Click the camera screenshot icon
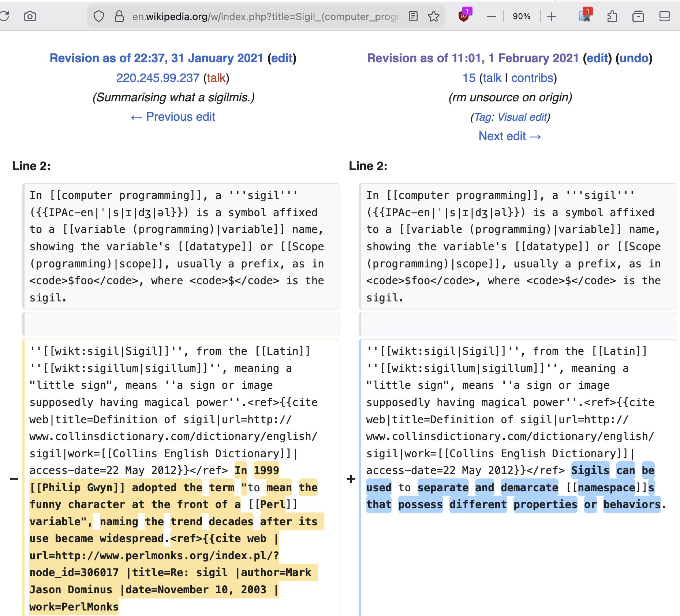The image size is (680, 616). [30, 16]
